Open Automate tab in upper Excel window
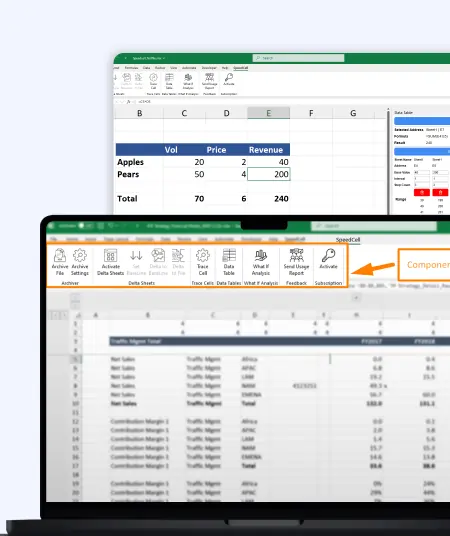The image size is (450, 536). tap(189, 68)
